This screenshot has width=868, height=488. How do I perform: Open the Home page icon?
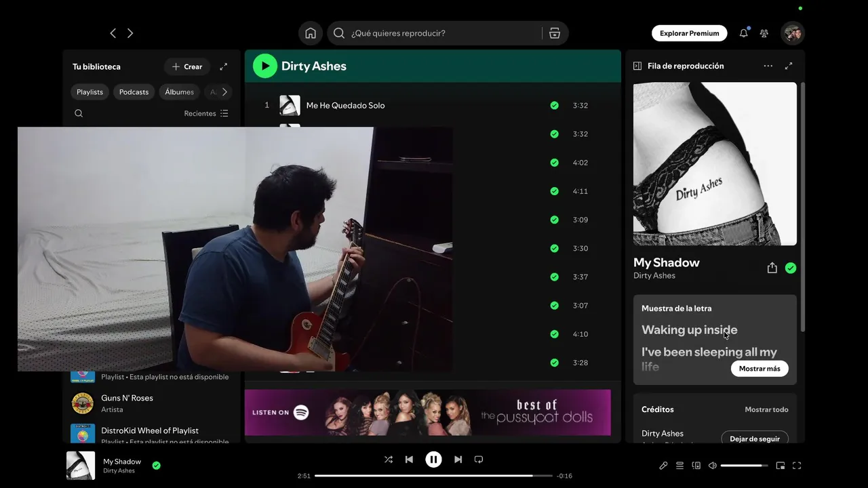pos(310,33)
